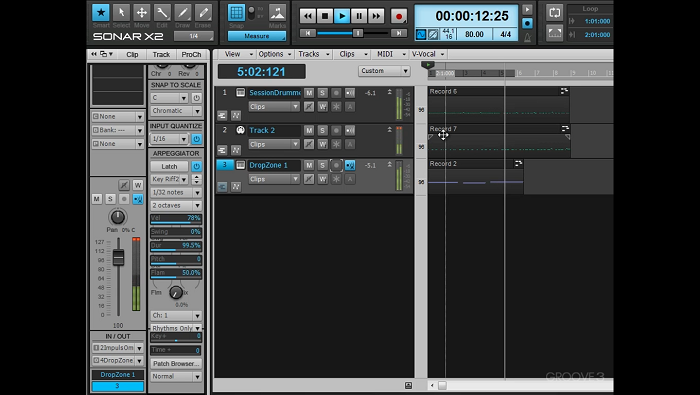
Task: Switch to the ProCh inspector tab
Action: coord(191,54)
